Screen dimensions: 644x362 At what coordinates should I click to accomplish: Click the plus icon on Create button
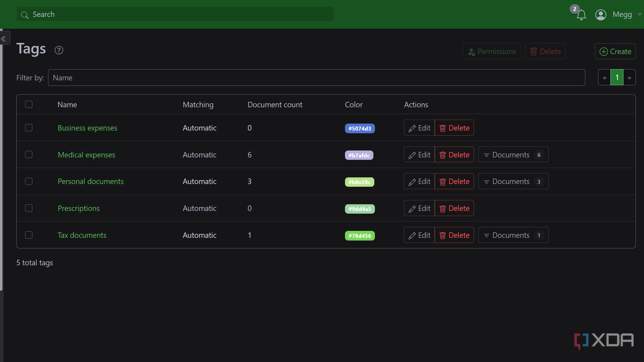coord(603,52)
